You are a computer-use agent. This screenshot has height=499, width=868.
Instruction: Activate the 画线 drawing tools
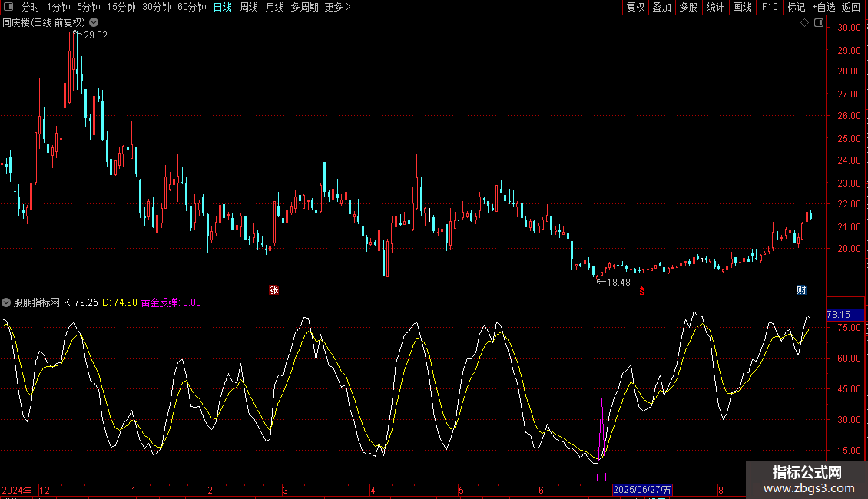(742, 7)
